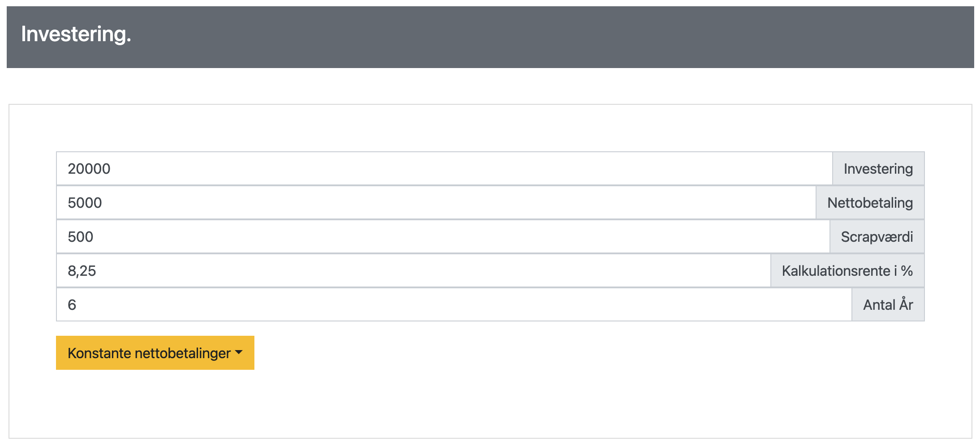Focus the Scrapværdi input field

click(x=443, y=237)
